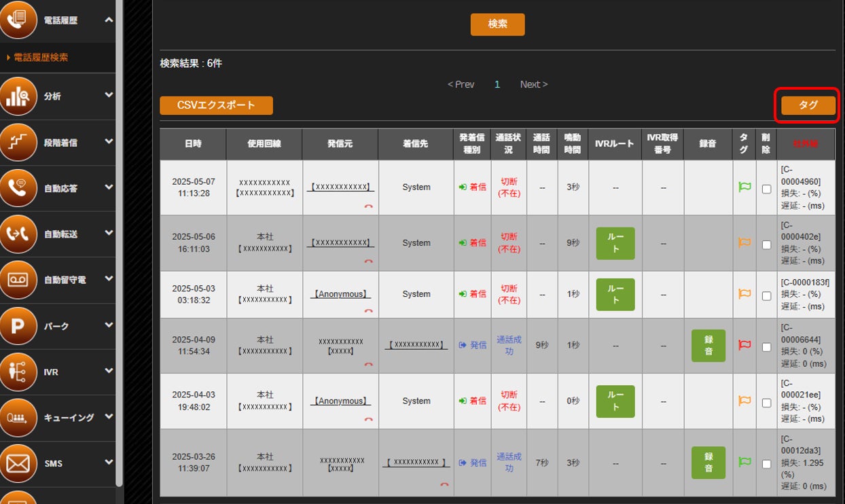
Task: Expand the 段階着信 sidebar section
Action: click(109, 142)
